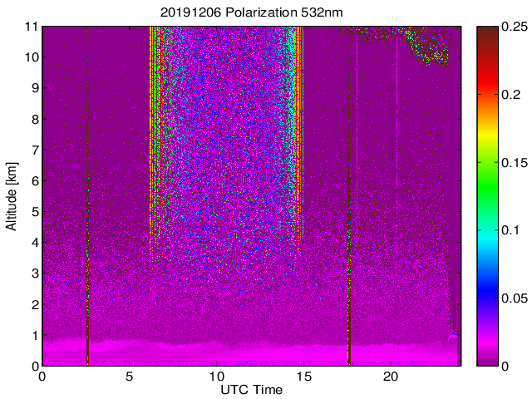Click the vertical stripe near 2.5 UTC

(87, 208)
